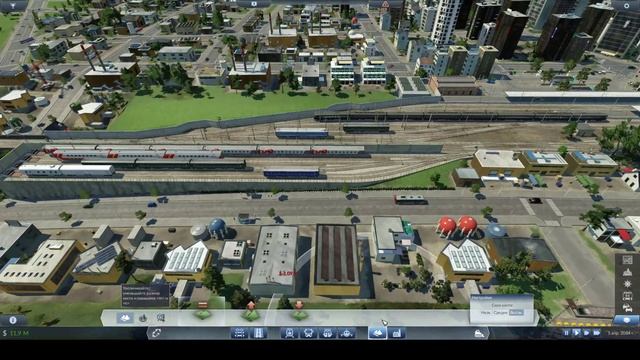
Task: Open the train station build menu
Action: pyautogui.click(x=289, y=333)
